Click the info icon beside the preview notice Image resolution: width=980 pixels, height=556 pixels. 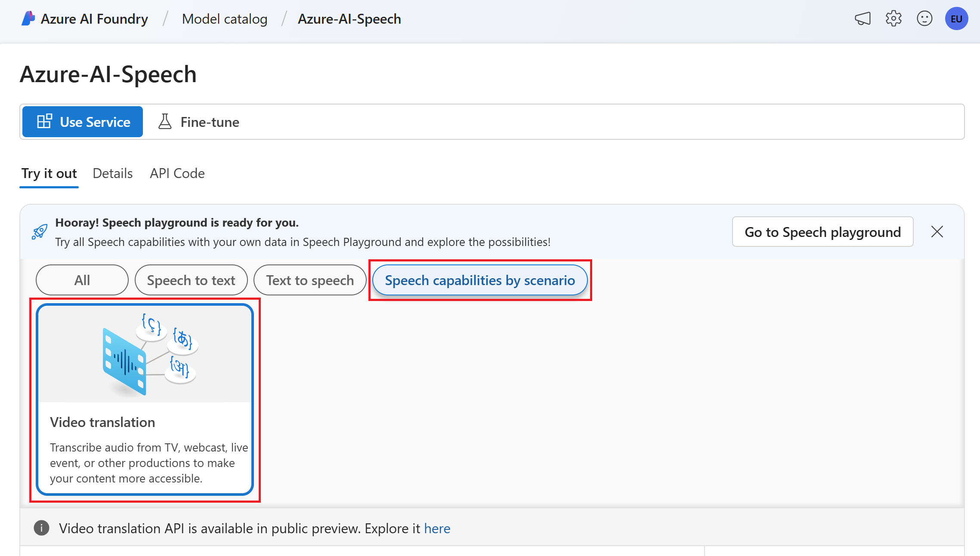coord(42,528)
